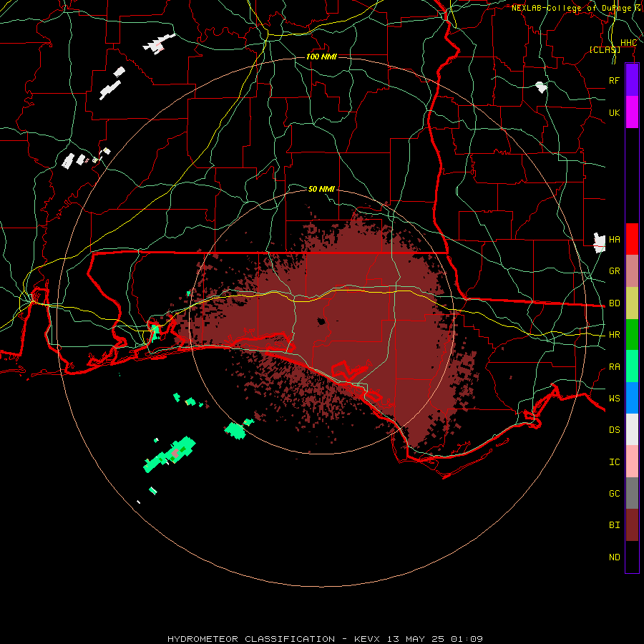Click the 13 MAY 25 date text
644x644 pixels.
click(x=415, y=639)
